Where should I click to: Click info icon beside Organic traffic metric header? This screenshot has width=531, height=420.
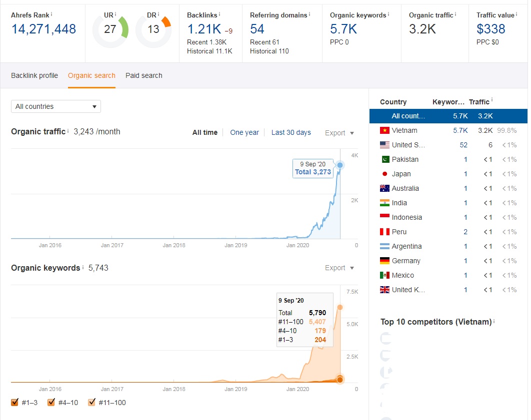[455, 14]
